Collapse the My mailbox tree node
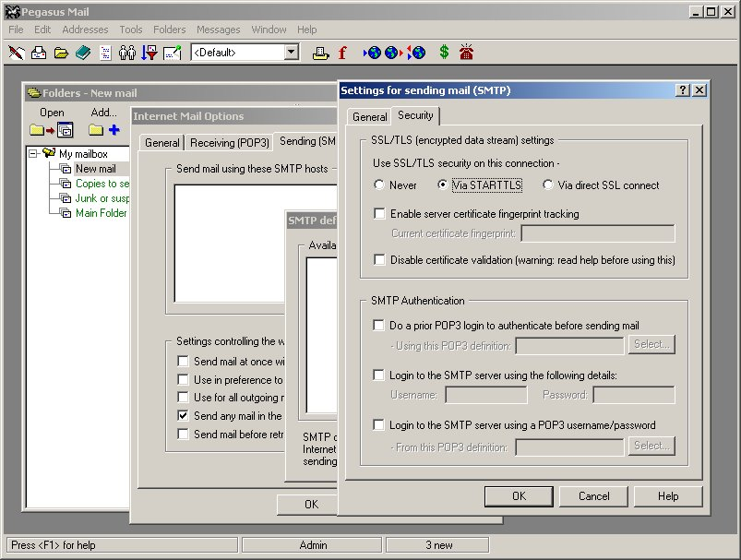The height and width of the screenshot is (560, 741). point(34,154)
